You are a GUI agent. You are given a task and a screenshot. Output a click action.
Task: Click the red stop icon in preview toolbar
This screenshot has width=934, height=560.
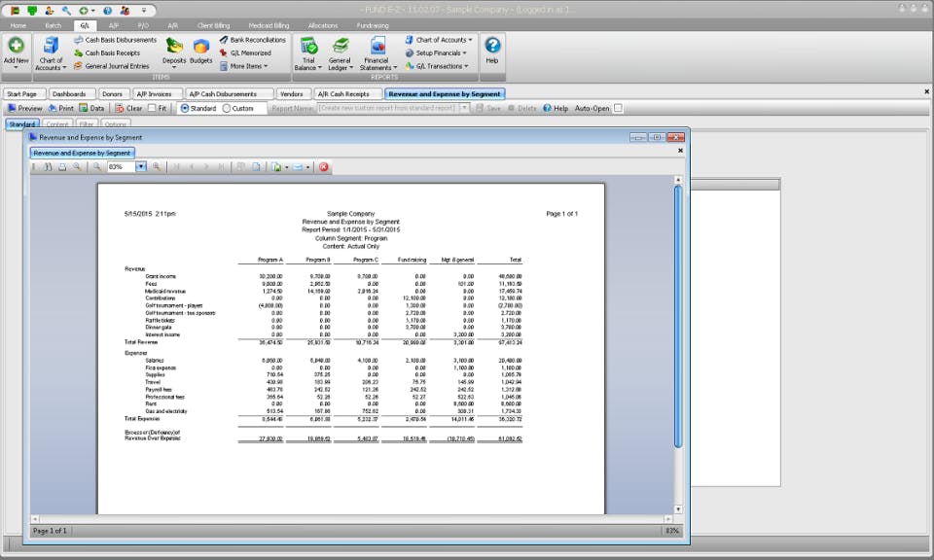click(323, 167)
